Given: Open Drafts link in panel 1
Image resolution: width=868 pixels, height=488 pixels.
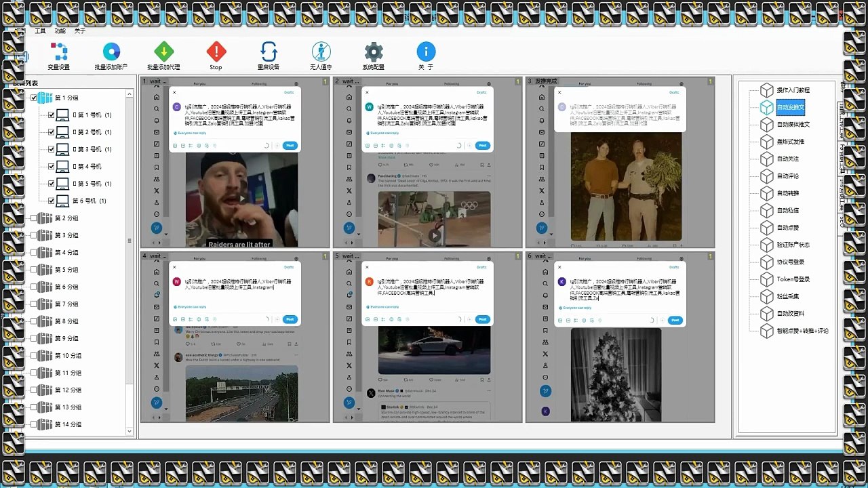Looking at the screenshot, I should tap(289, 92).
